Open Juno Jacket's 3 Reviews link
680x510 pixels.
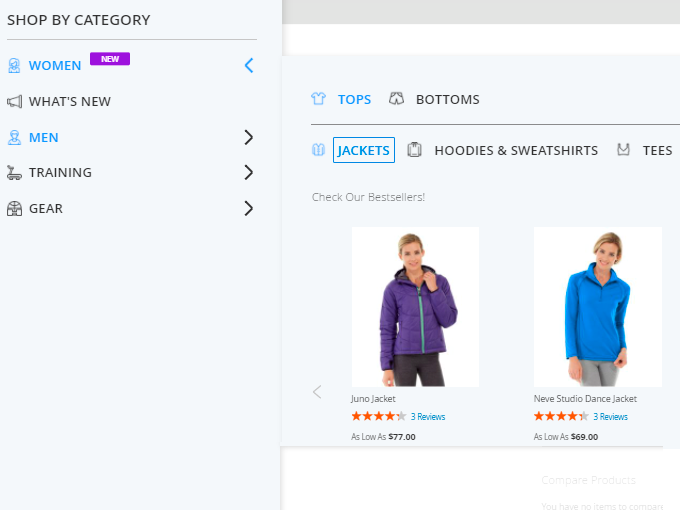pyautogui.click(x=428, y=417)
